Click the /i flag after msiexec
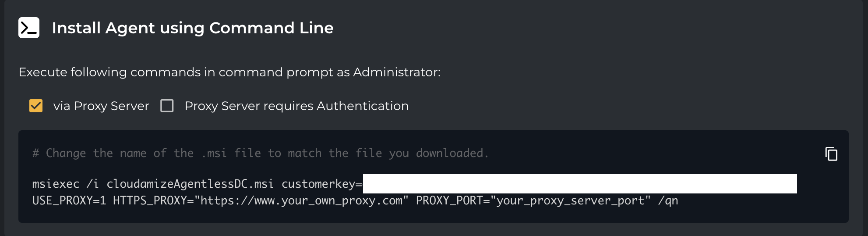 [93, 184]
